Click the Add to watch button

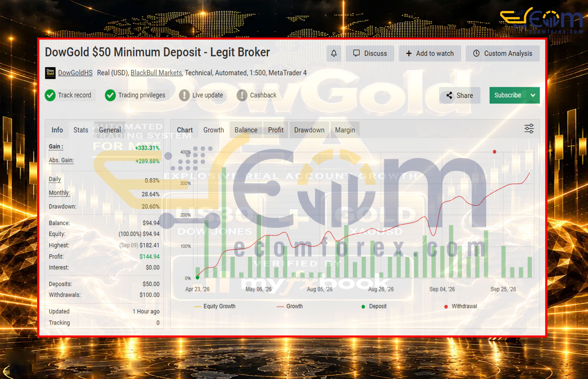[430, 54]
